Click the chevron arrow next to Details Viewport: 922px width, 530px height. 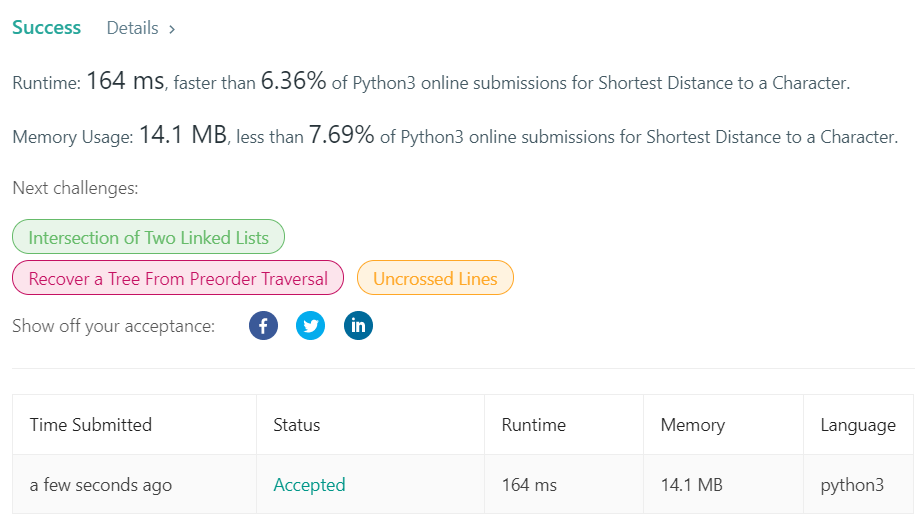point(172,29)
